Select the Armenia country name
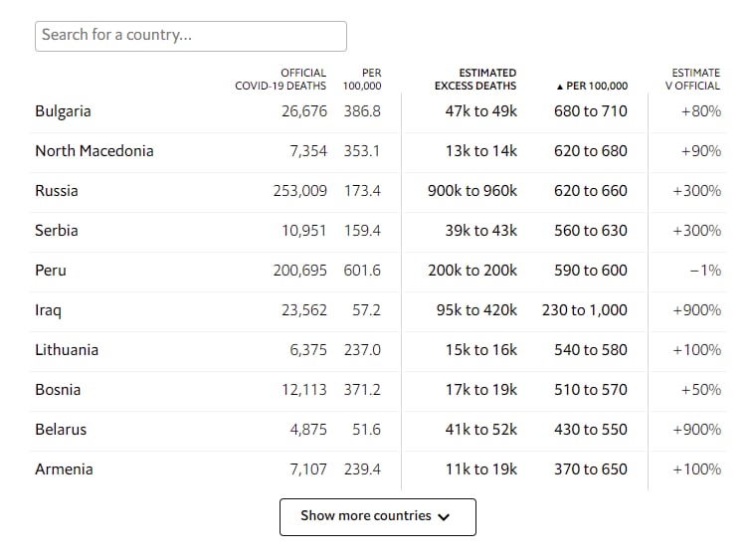Viewport: 755px width, 560px height. (64, 469)
